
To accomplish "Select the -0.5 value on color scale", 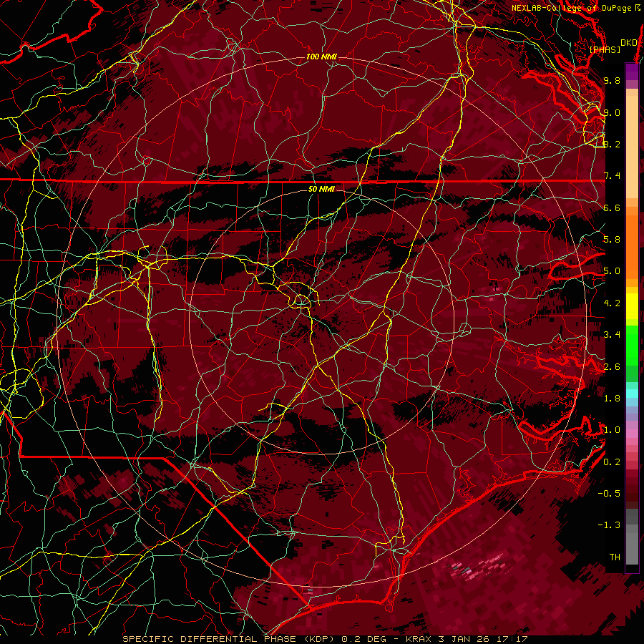I will point(609,494).
